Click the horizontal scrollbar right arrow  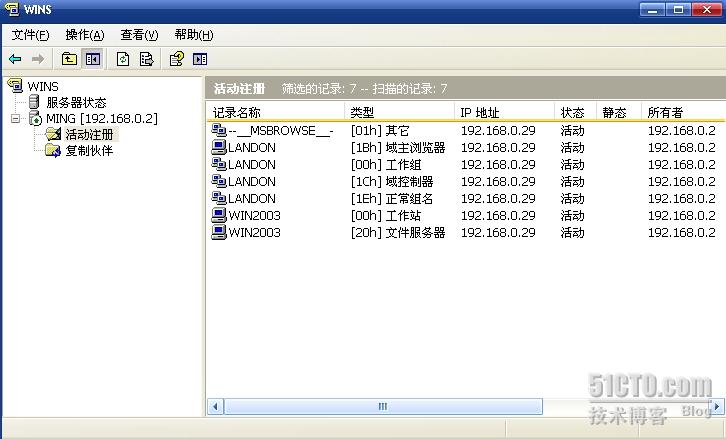tap(717, 407)
